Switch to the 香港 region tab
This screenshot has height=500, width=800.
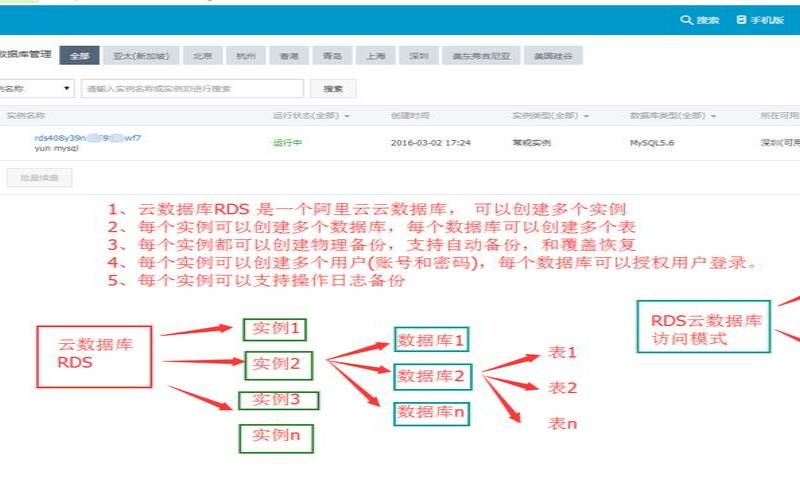tap(289, 56)
